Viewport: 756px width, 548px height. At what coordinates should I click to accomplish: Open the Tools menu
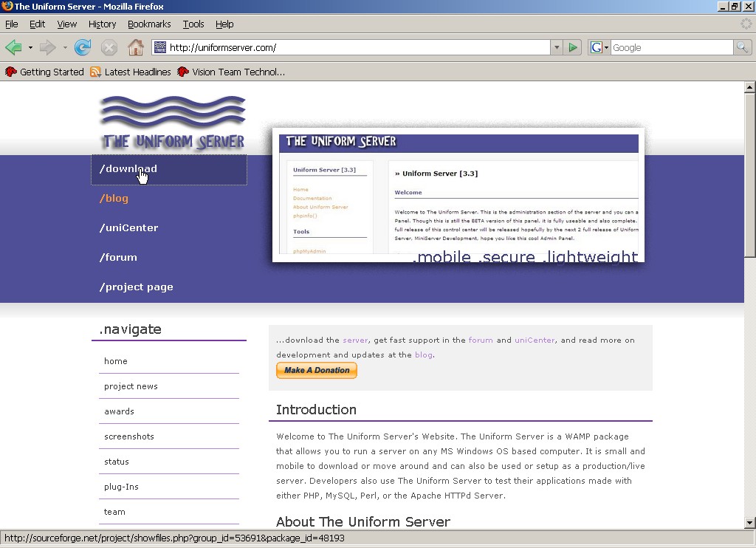193,24
